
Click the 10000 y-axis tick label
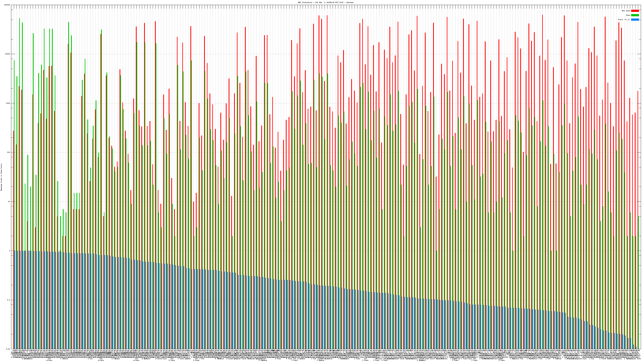click(8, 54)
